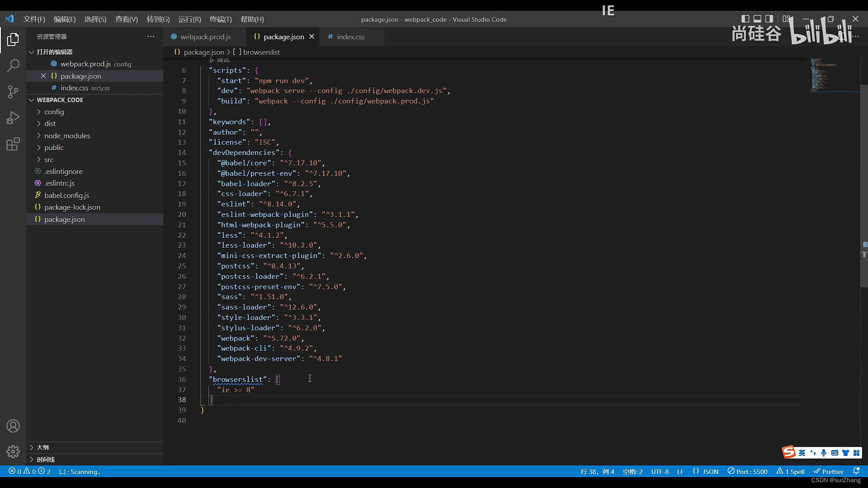This screenshot has height=488, width=868.
Task: Change the JSON language mode
Action: click(x=705, y=471)
